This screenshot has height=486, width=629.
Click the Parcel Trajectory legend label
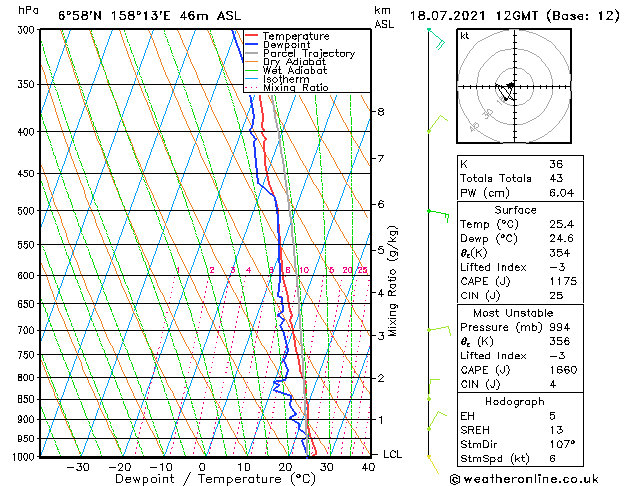(309, 53)
